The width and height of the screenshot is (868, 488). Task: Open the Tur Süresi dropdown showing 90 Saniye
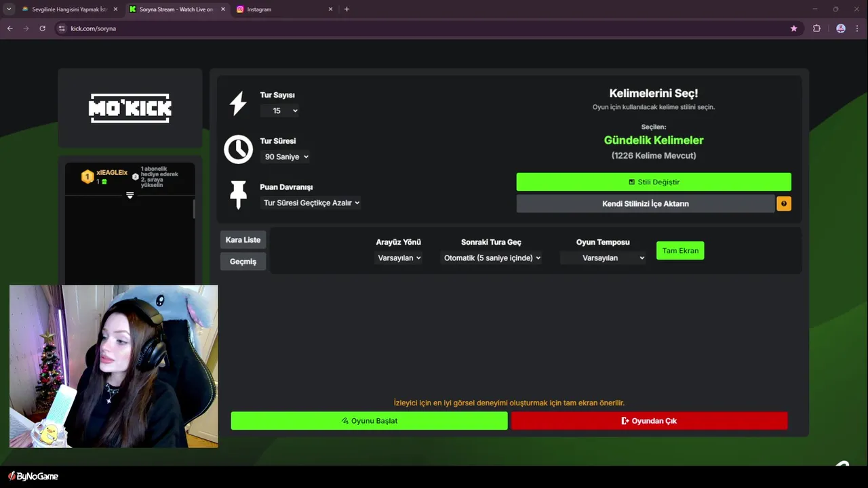(x=286, y=157)
